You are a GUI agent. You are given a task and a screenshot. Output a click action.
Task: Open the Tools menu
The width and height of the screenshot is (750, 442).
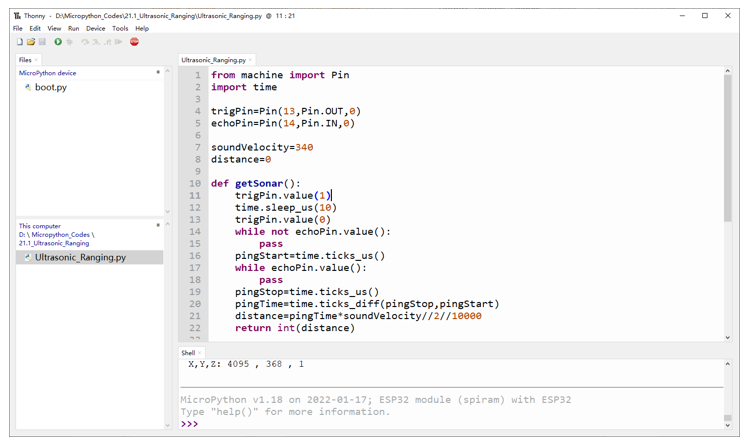[120, 29]
